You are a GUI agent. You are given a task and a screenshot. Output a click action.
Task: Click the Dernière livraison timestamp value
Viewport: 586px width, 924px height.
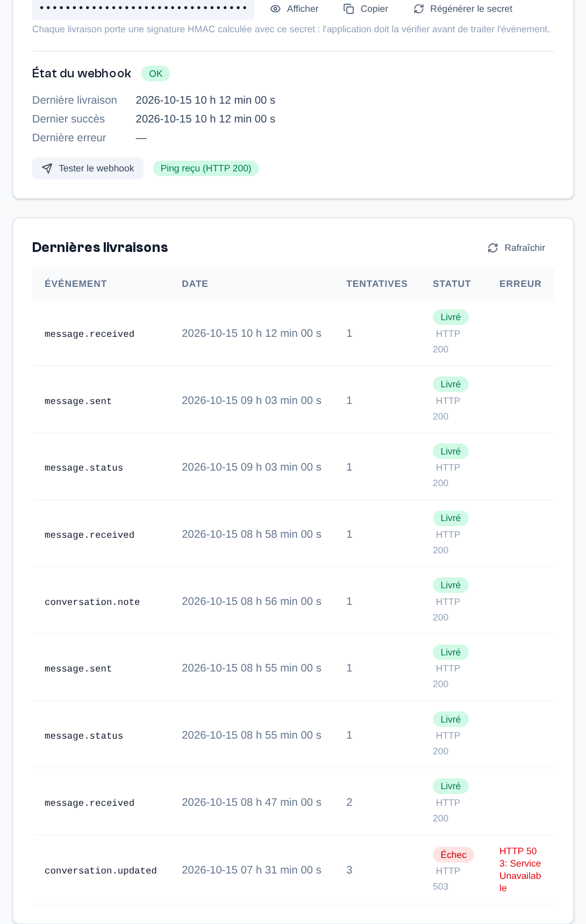coord(205,100)
